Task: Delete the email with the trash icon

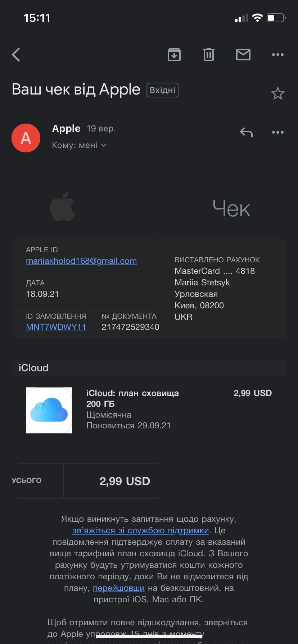Action: [209, 55]
